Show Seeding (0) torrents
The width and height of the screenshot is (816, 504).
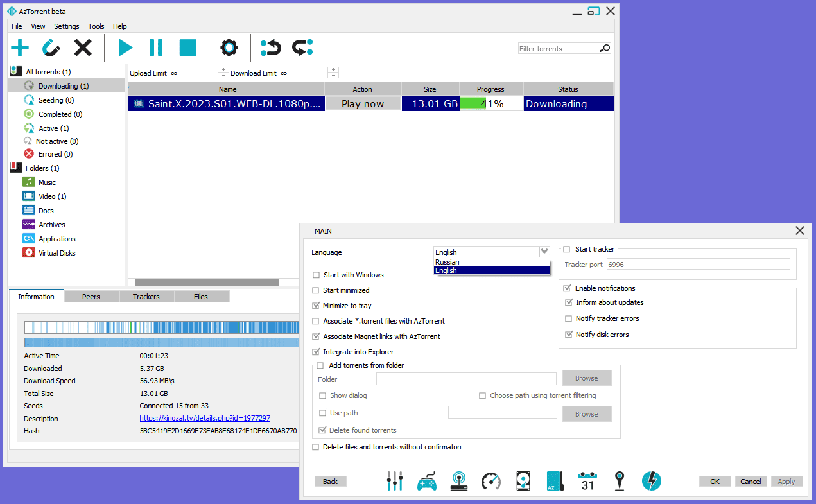56,100
